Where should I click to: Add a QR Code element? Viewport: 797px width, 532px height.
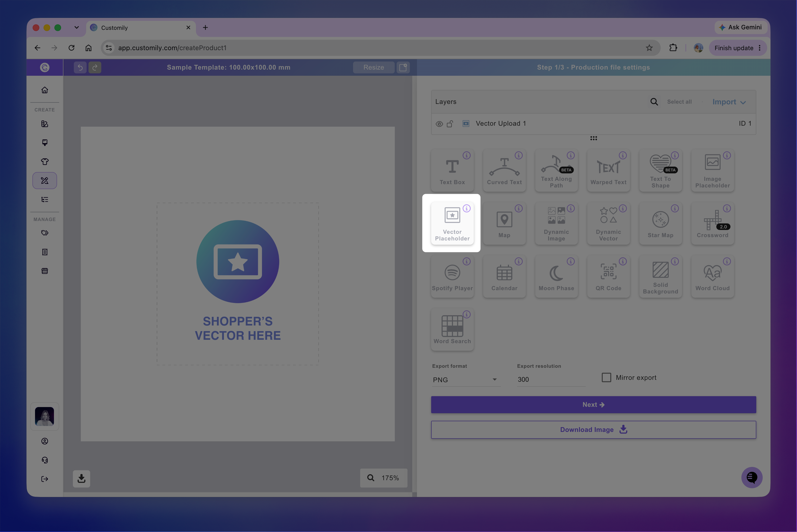(x=608, y=276)
